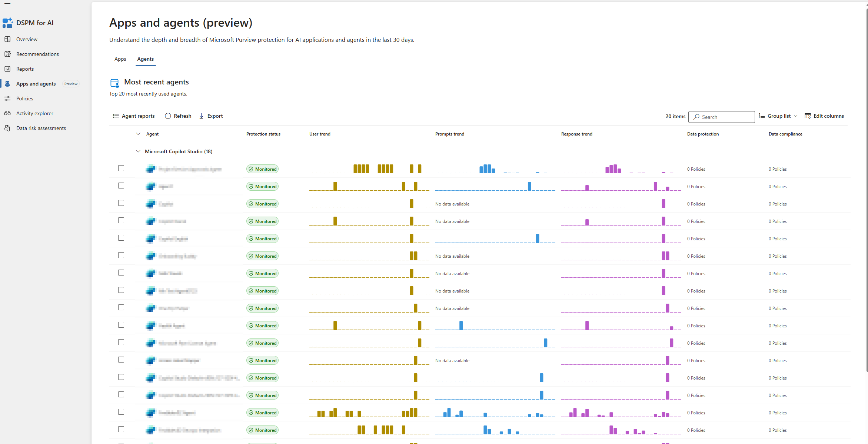Switch to the Apps tab
Screen dimensions: 868x444
[120, 59]
